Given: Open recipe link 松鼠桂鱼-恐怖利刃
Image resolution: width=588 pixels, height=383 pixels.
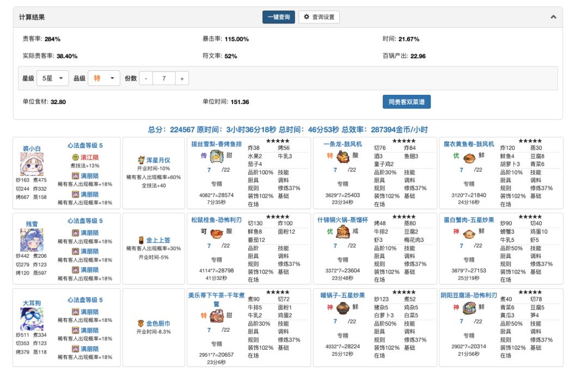Looking at the screenshot, I should (216, 220).
